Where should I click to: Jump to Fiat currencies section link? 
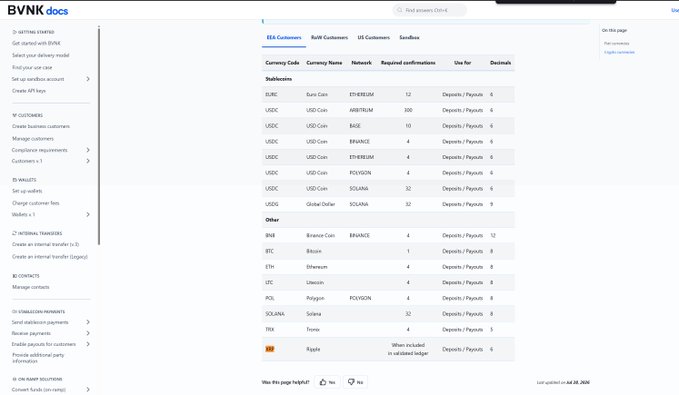pyautogui.click(x=617, y=43)
